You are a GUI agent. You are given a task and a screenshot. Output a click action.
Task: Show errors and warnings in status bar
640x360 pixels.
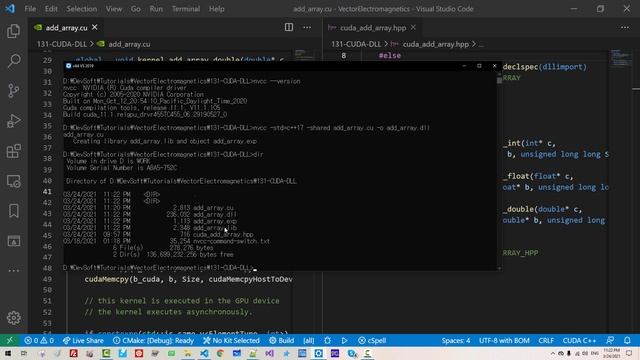click(39, 340)
